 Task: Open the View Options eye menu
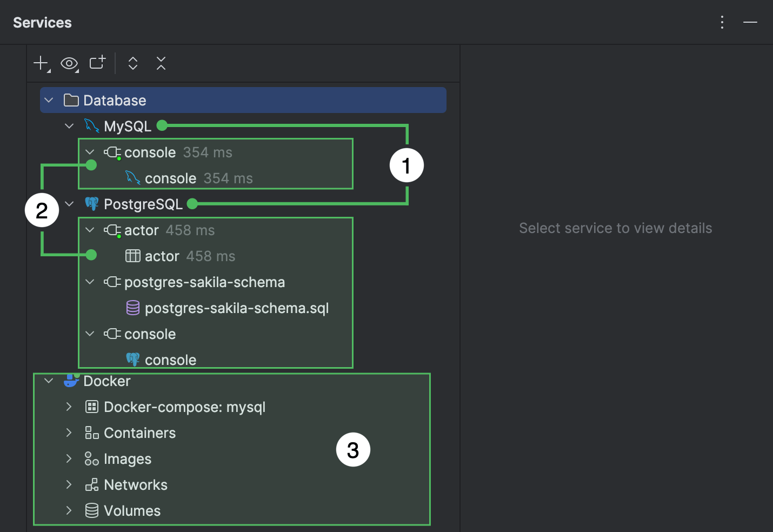69,63
